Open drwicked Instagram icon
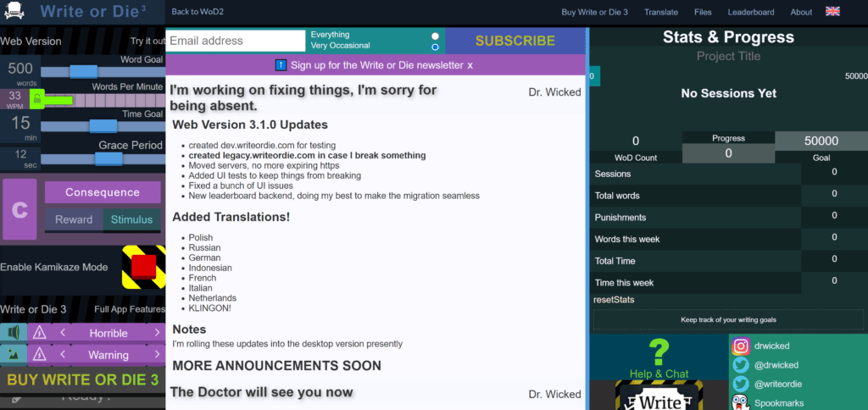This screenshot has width=868, height=410. coord(741,346)
